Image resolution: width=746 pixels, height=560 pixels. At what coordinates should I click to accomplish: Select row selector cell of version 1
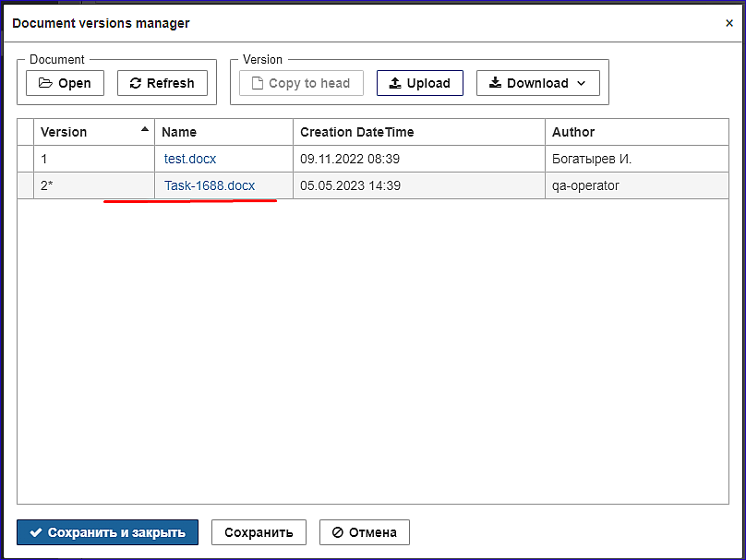tap(25, 159)
